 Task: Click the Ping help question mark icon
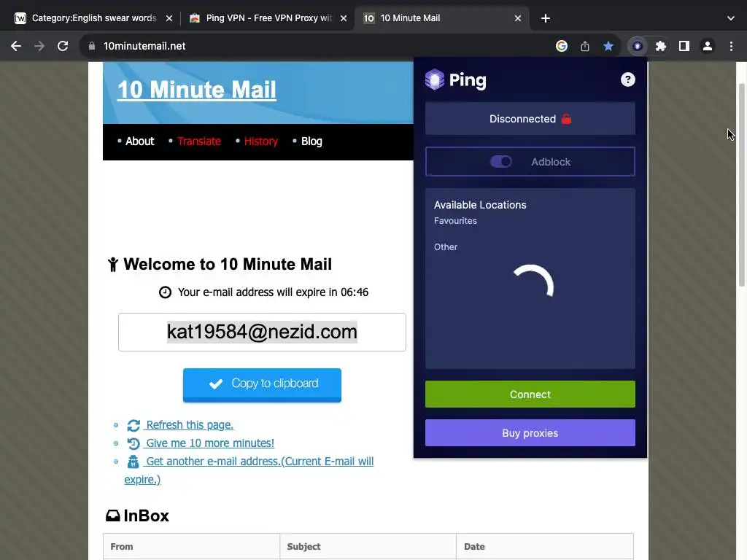click(x=628, y=79)
